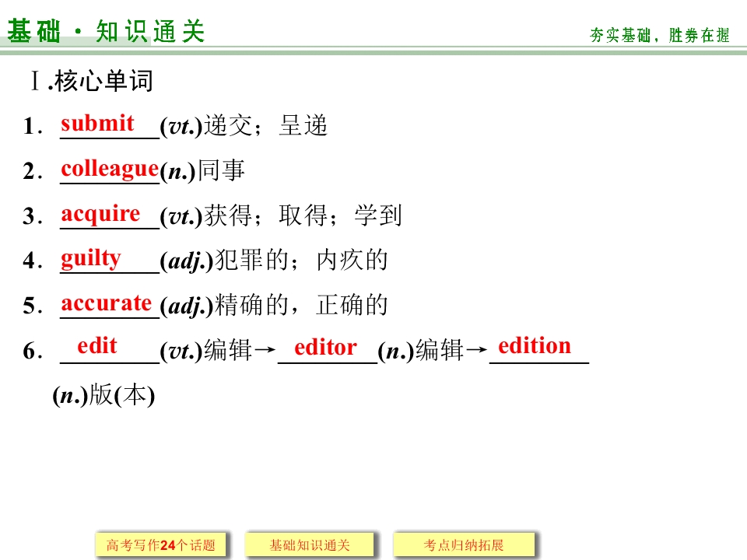Image resolution: width=747 pixels, height=560 pixels.
Task: Click the red word edition
Action: click(x=535, y=345)
